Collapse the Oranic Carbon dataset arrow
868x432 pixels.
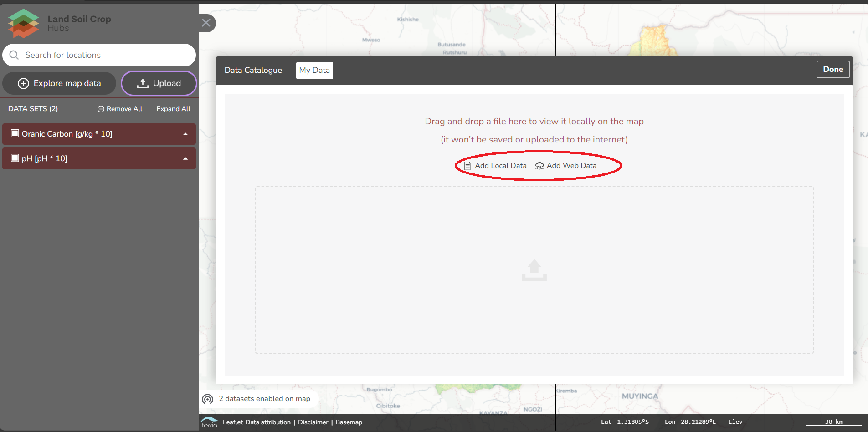(x=185, y=134)
